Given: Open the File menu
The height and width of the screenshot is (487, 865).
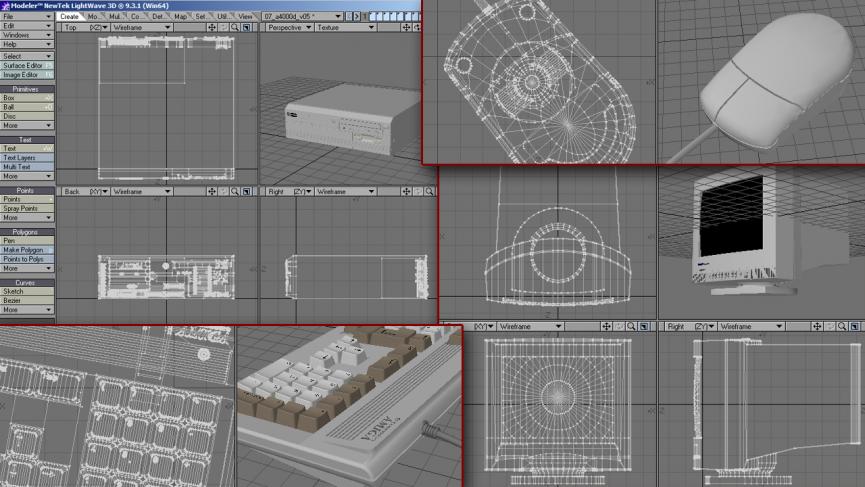Looking at the screenshot, I should tap(27, 17).
